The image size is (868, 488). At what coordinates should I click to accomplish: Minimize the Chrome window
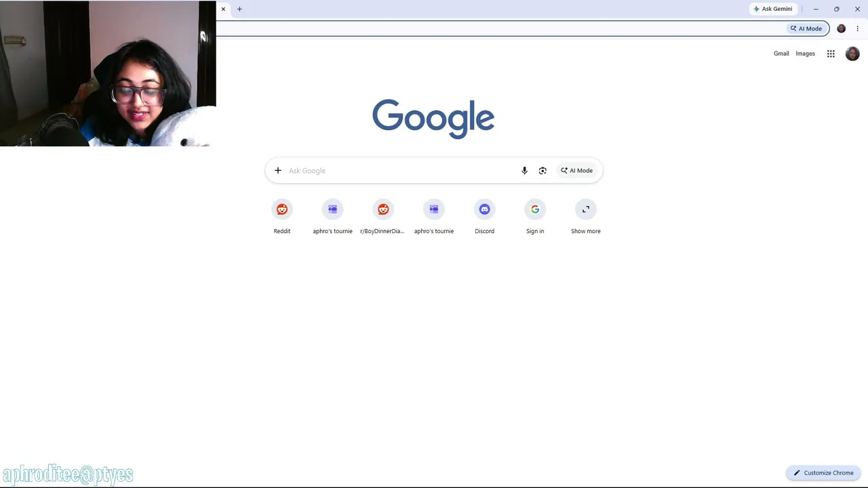tap(816, 9)
